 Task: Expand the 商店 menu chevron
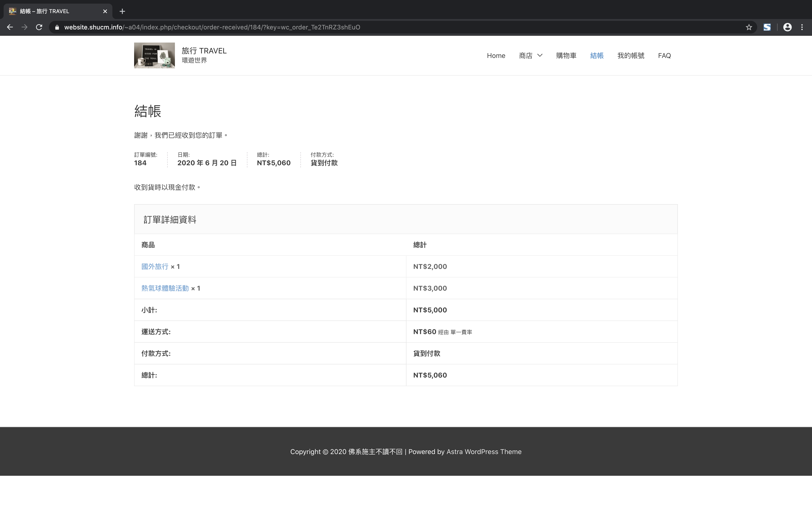[540, 56]
